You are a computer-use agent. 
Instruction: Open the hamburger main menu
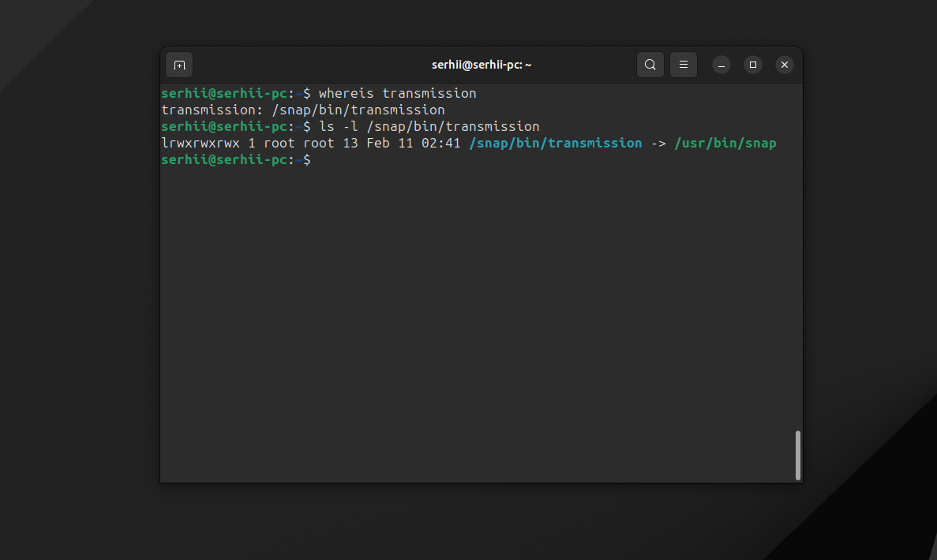tap(683, 65)
